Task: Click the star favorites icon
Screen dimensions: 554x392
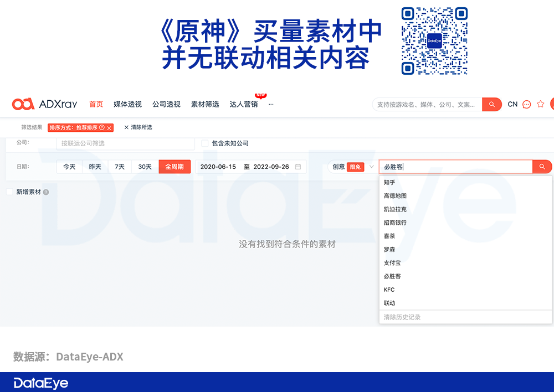Action: point(541,104)
